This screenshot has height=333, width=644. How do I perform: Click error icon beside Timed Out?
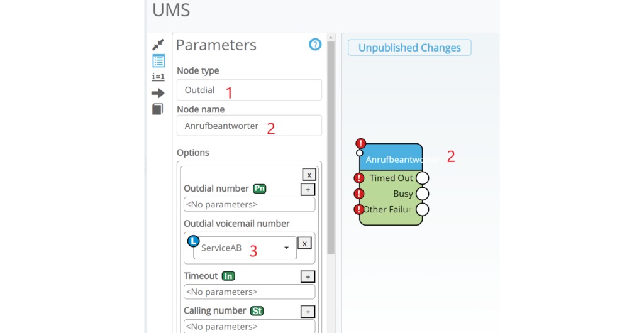point(359,178)
